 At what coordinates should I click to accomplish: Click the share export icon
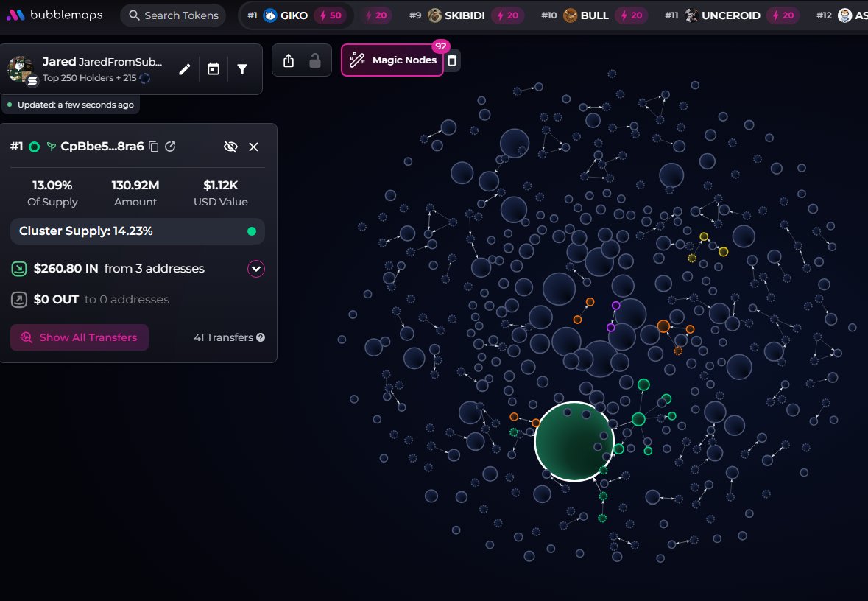[x=289, y=60]
